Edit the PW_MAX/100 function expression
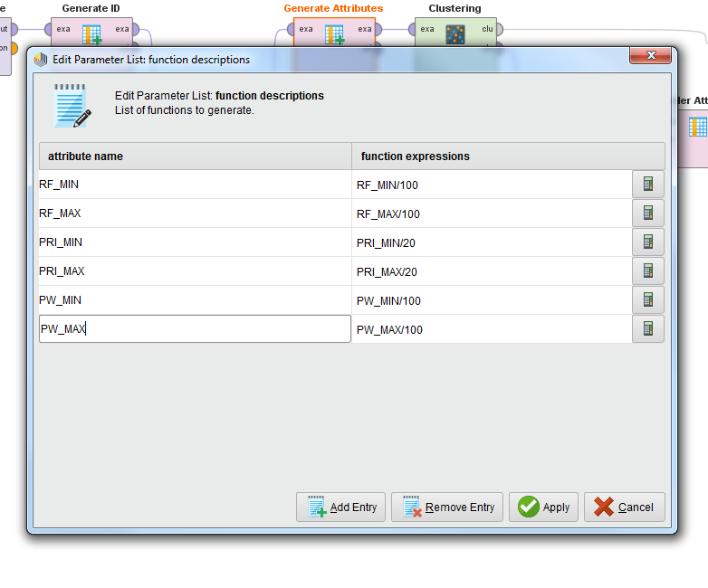Viewport: 708px width, 588px height. coord(492,329)
